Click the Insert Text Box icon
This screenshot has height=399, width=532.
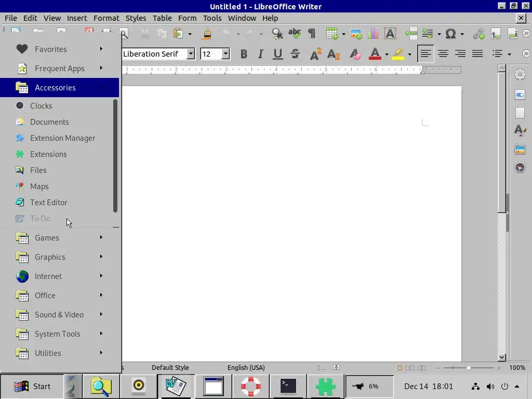tap(390, 34)
